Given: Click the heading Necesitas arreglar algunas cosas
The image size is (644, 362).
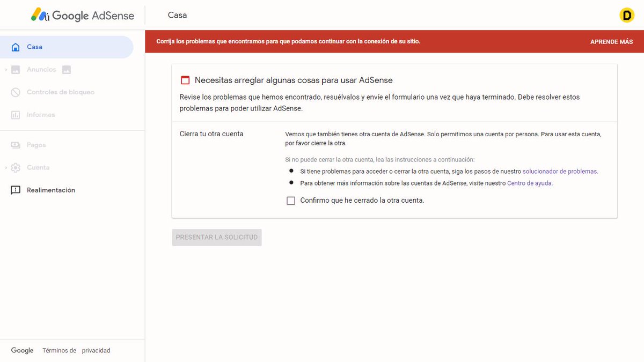Looking at the screenshot, I should [294, 80].
